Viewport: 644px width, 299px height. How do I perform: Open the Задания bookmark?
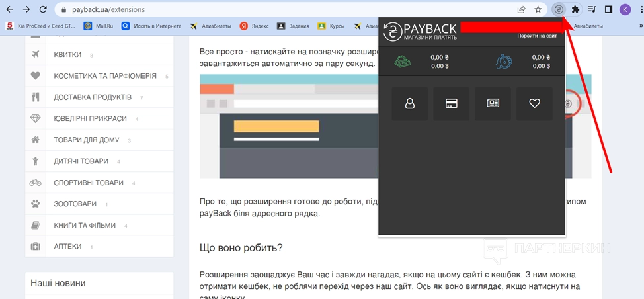click(x=293, y=26)
